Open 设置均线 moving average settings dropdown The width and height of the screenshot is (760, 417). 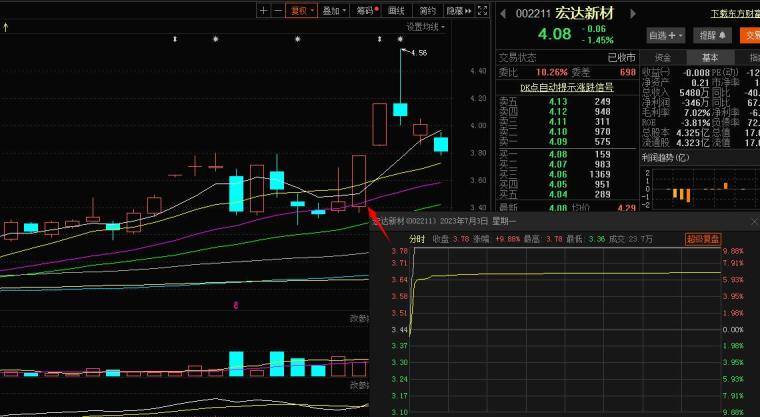tap(425, 27)
